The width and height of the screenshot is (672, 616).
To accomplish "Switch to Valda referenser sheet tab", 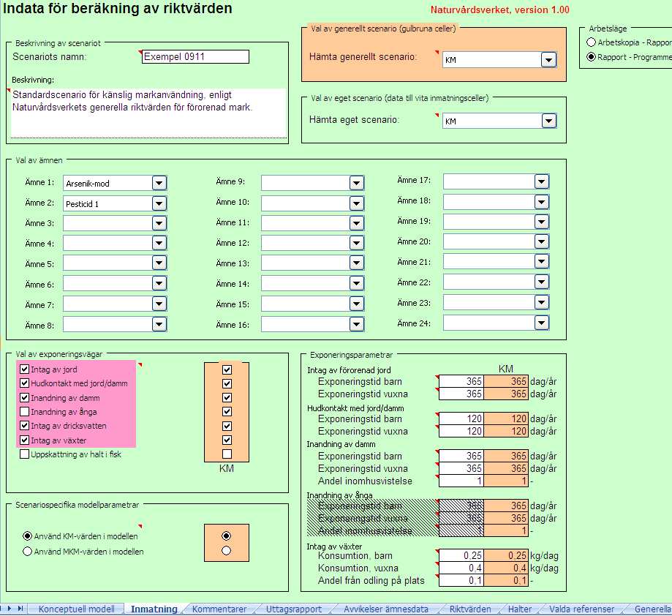I will (x=581, y=609).
